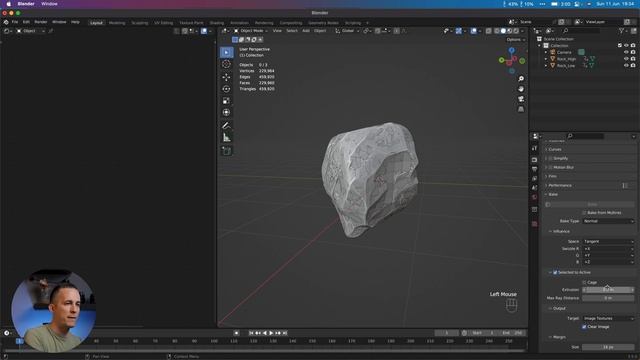Select the 3D Cursor tool
The width and height of the screenshot is (640, 360).
227,64
